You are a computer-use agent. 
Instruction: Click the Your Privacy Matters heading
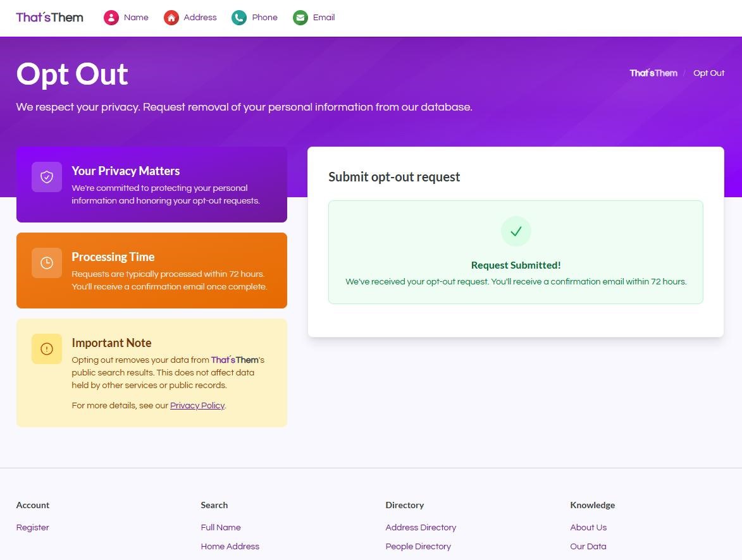coord(125,171)
